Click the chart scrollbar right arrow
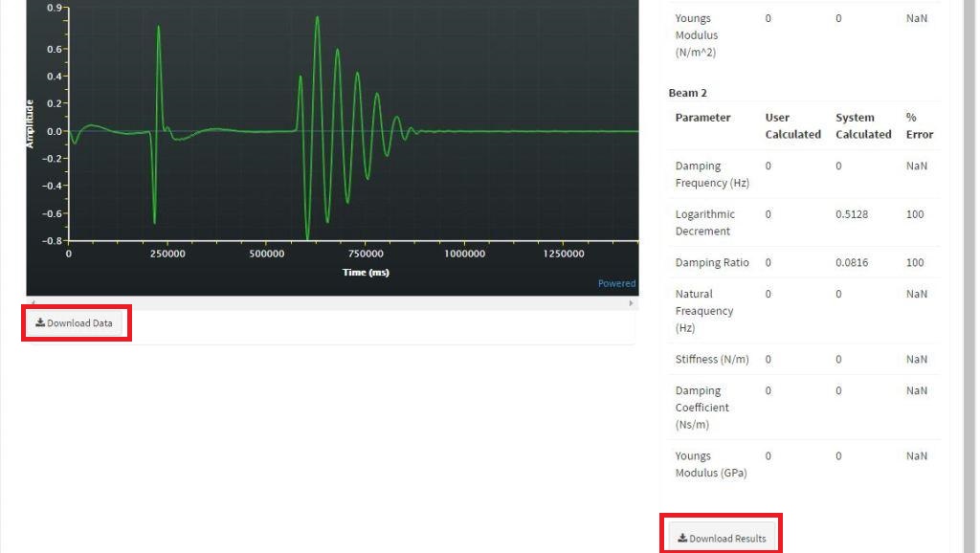Screen dimensions: 980x553 631,303
